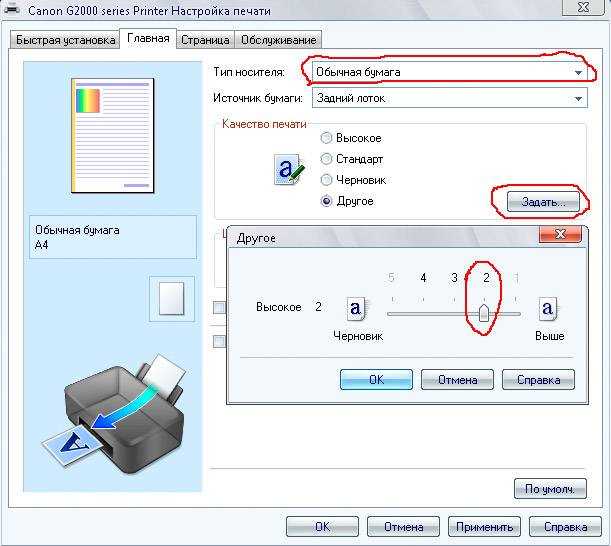
Task: Close the Другое dialog
Action: click(560, 234)
